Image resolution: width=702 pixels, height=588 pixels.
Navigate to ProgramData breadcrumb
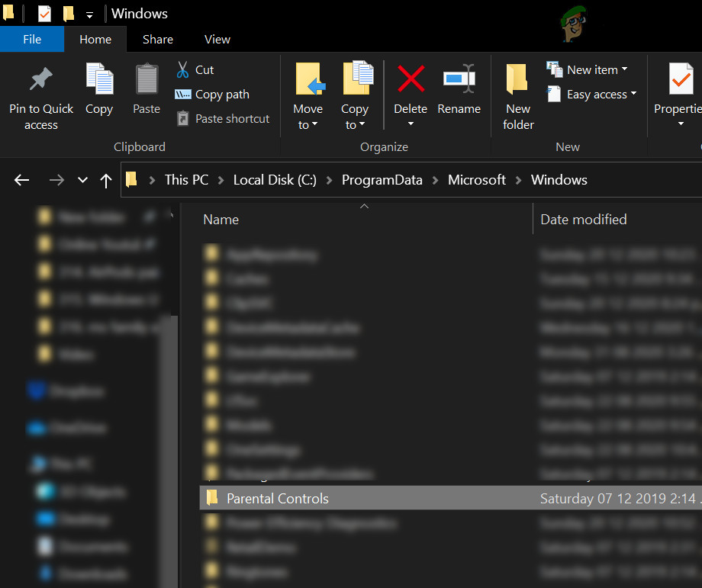pyautogui.click(x=382, y=180)
